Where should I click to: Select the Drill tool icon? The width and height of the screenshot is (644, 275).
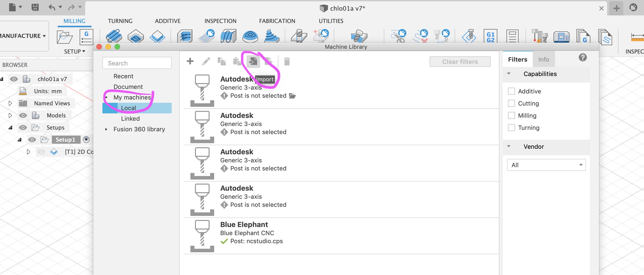(299, 36)
